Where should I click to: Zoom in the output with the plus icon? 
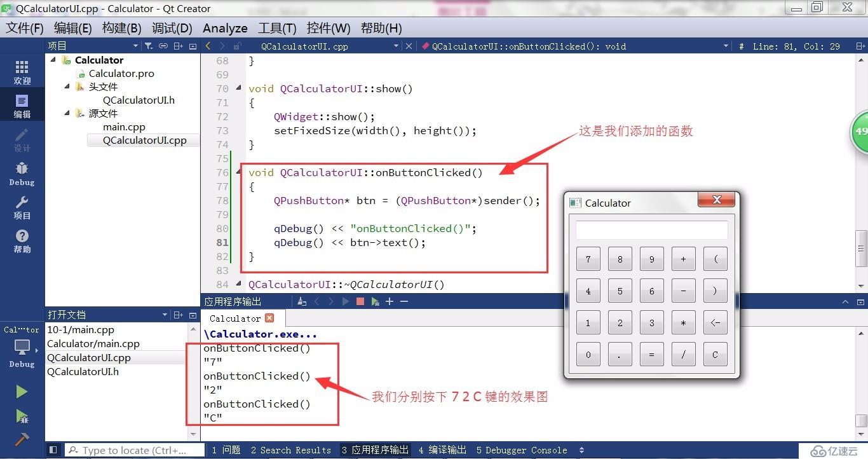click(x=390, y=301)
